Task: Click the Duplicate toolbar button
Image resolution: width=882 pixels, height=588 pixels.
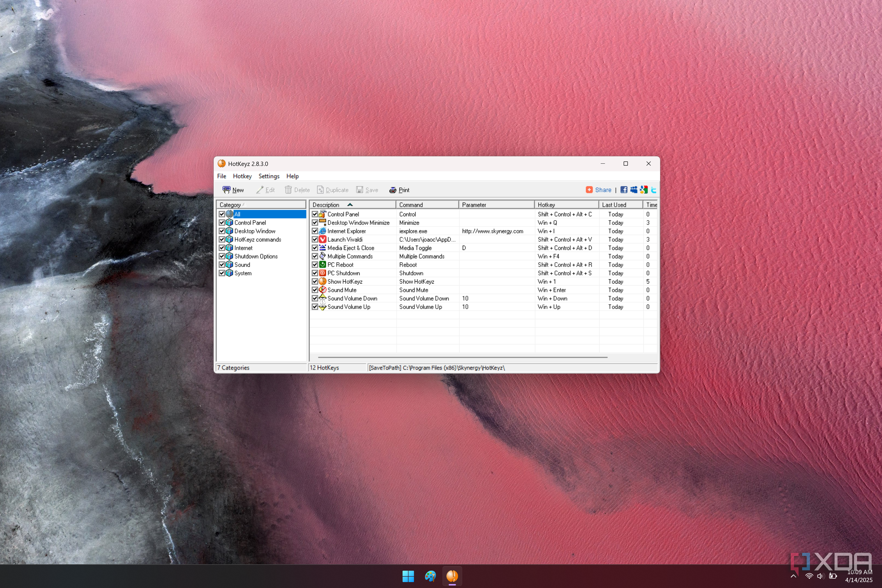Action: click(333, 190)
